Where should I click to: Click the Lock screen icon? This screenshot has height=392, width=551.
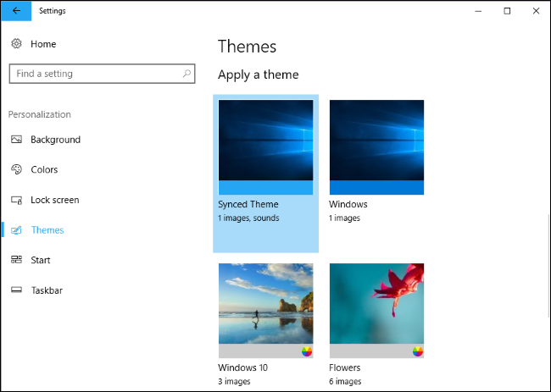[x=16, y=200]
